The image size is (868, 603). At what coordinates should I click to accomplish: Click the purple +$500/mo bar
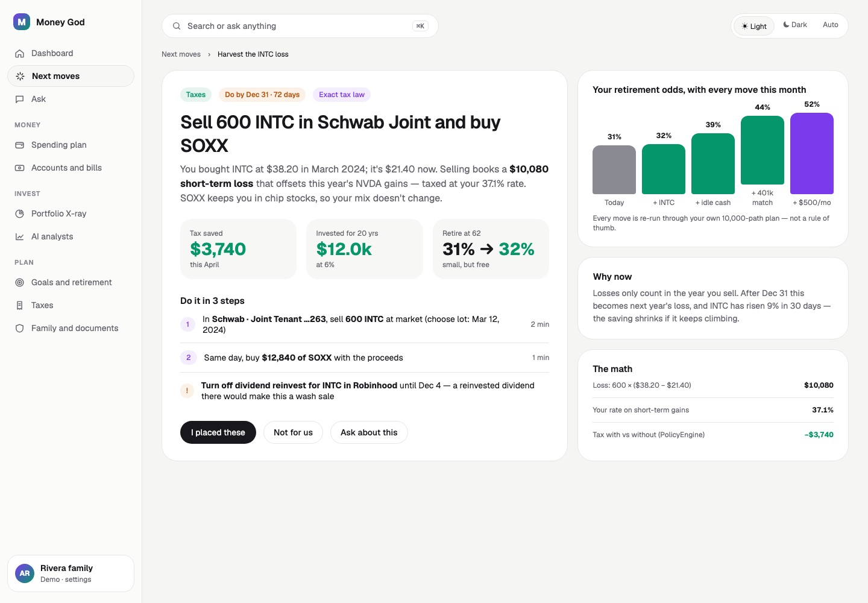click(x=812, y=153)
